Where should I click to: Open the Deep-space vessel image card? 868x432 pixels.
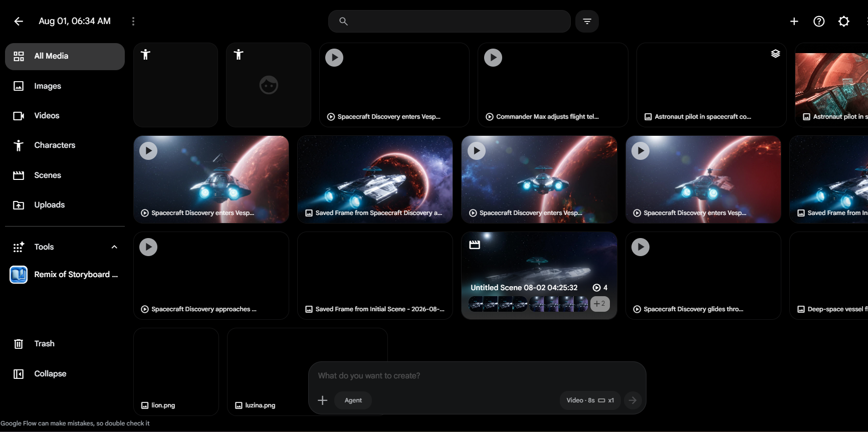829,276
